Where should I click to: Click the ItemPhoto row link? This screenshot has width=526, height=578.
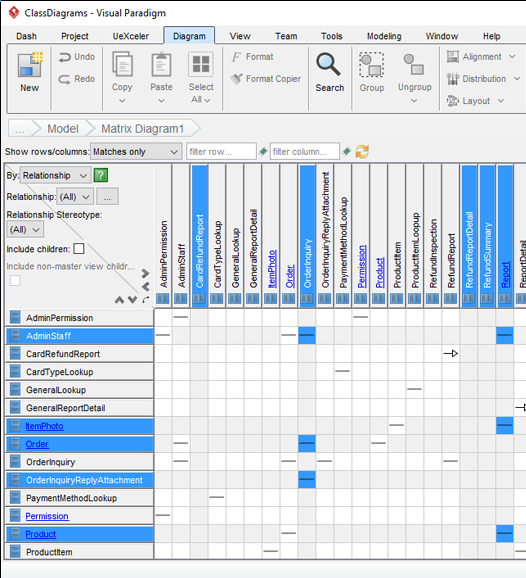[x=44, y=426]
